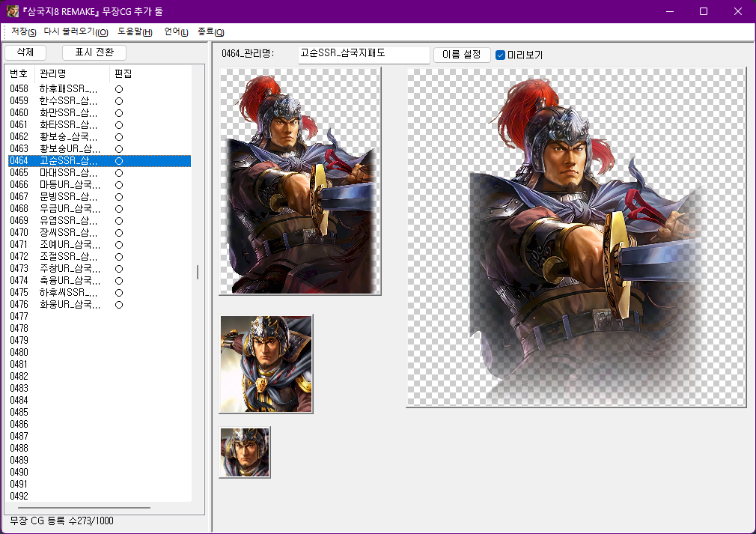This screenshot has width=756, height=534.
Task: Select row 0462 황보숭_삼국
Action: 100,137
